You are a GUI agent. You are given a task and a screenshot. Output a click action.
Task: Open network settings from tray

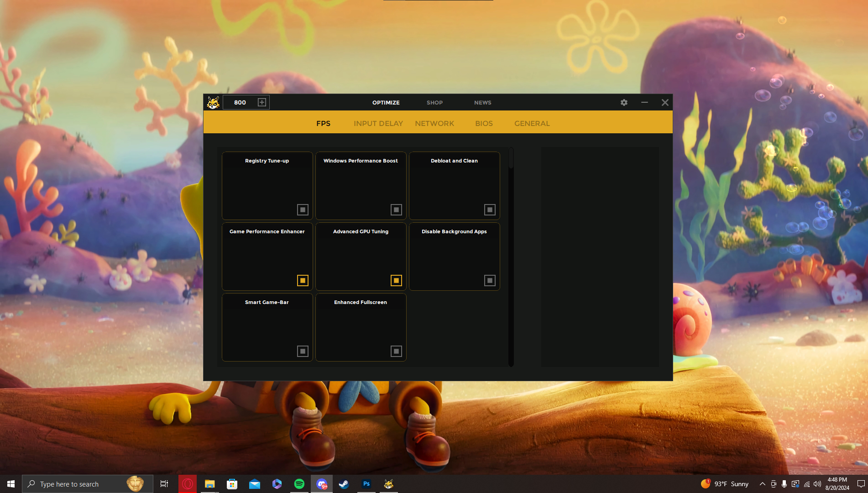click(806, 484)
